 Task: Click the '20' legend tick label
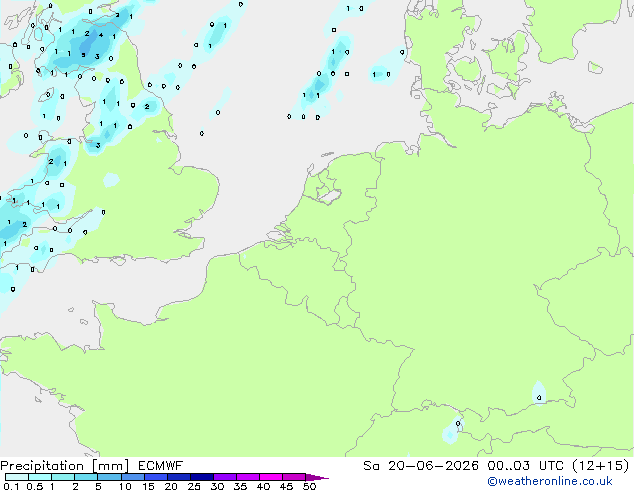pos(171,486)
